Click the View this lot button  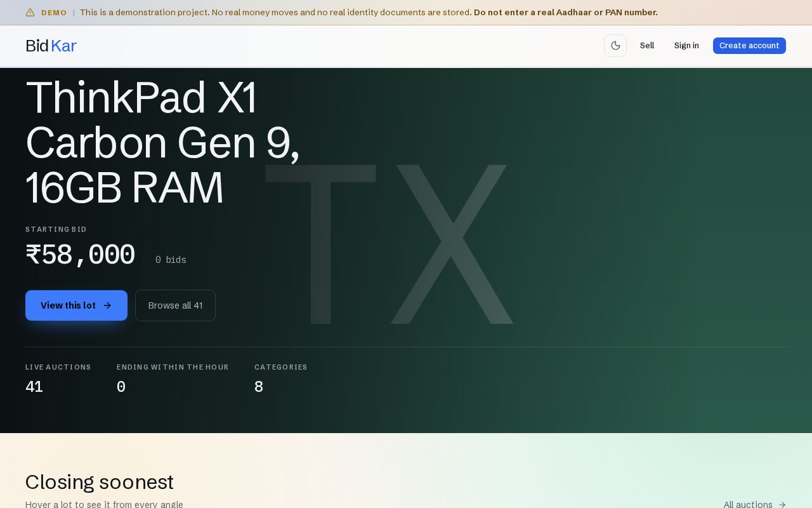point(76,305)
